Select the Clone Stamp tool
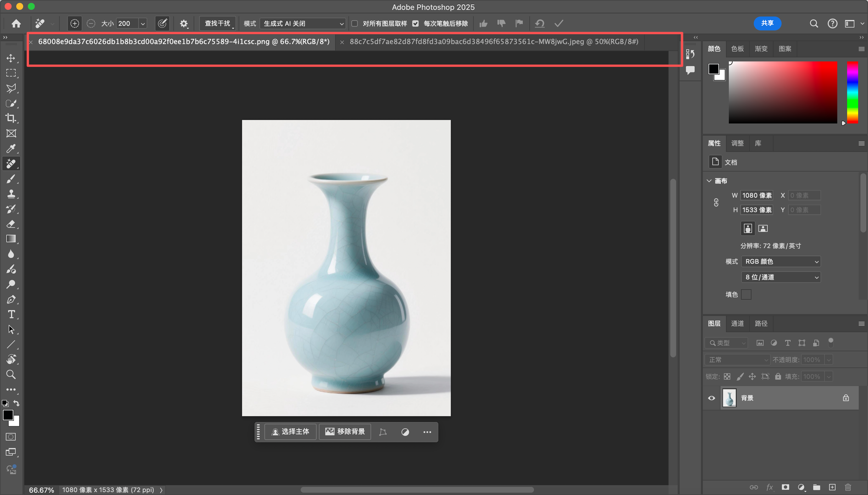 pyautogui.click(x=11, y=194)
